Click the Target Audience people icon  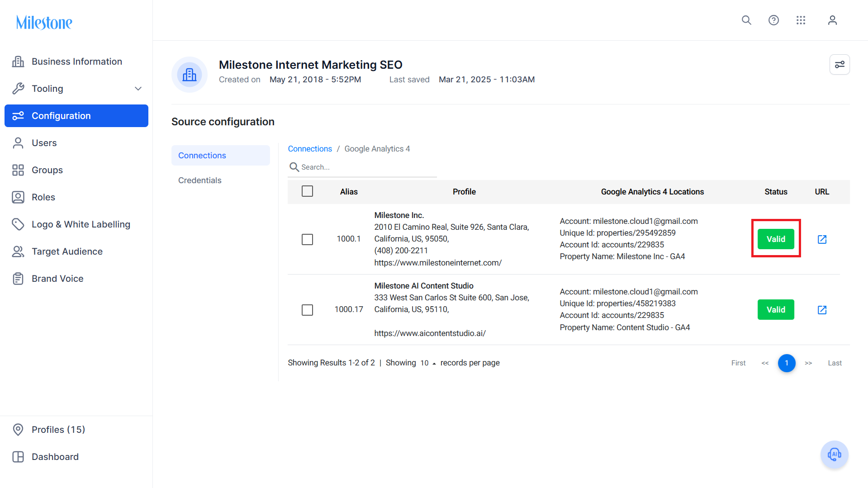click(18, 251)
